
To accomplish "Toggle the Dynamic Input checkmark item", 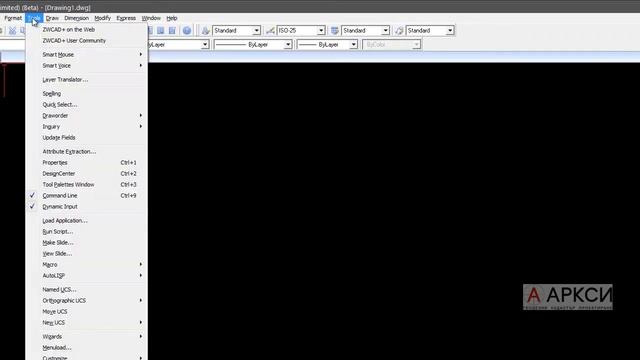I will coord(87,207).
